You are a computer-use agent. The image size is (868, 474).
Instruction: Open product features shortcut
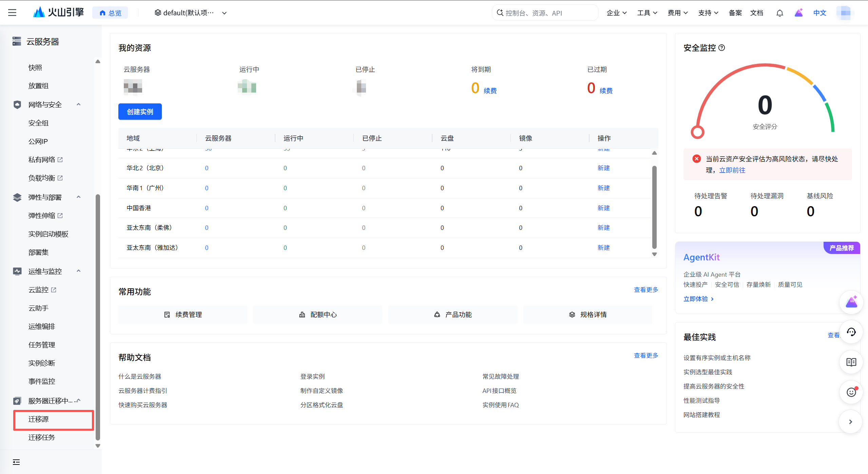pyautogui.click(x=453, y=315)
